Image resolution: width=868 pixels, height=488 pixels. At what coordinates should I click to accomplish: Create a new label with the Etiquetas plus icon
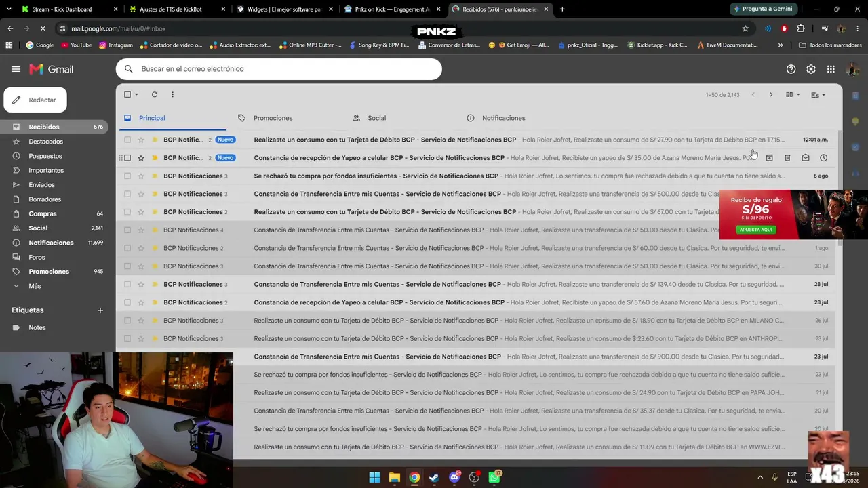[x=100, y=310]
